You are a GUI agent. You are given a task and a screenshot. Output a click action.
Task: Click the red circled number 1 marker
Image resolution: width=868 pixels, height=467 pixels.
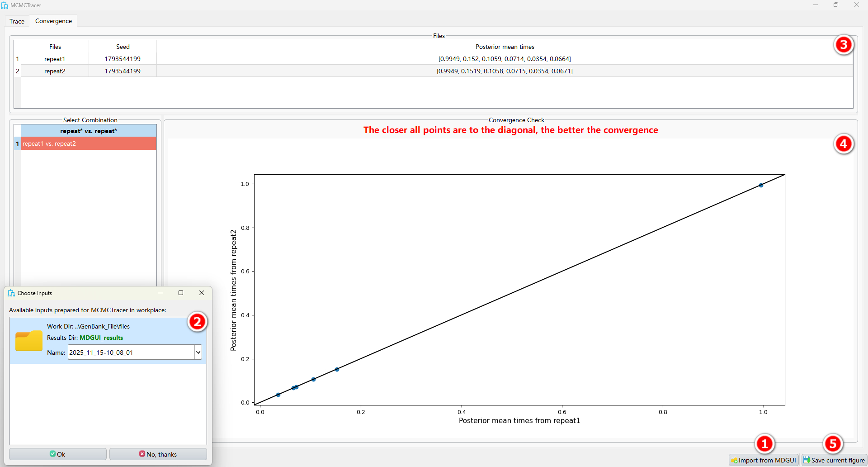(x=764, y=444)
